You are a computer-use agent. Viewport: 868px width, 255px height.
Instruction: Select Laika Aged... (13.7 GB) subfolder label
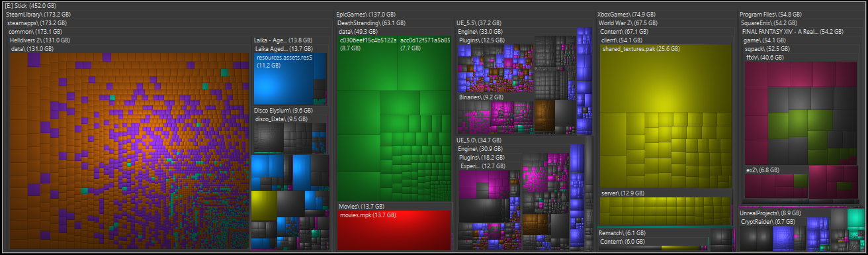pyautogui.click(x=284, y=48)
